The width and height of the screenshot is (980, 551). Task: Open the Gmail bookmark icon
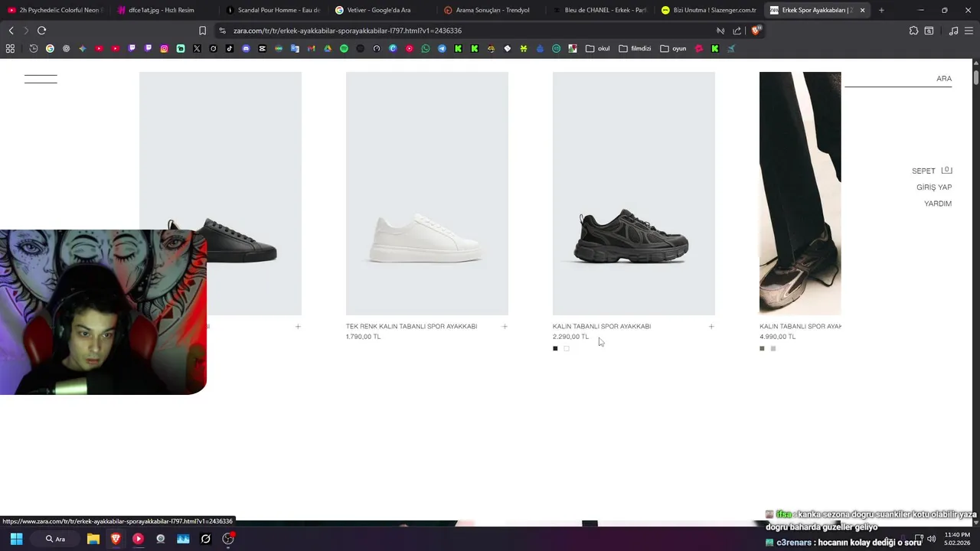pos(311,48)
